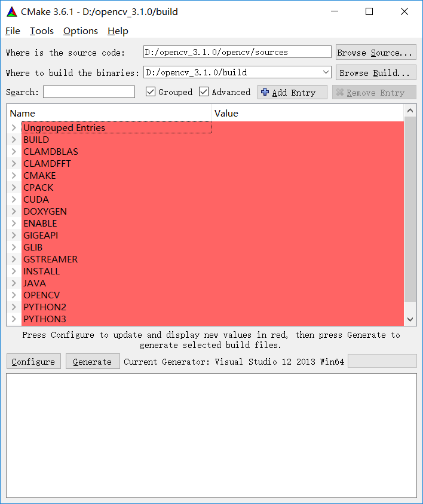
Task: Expand the PYTHON3 group arrow
Action: click(14, 319)
